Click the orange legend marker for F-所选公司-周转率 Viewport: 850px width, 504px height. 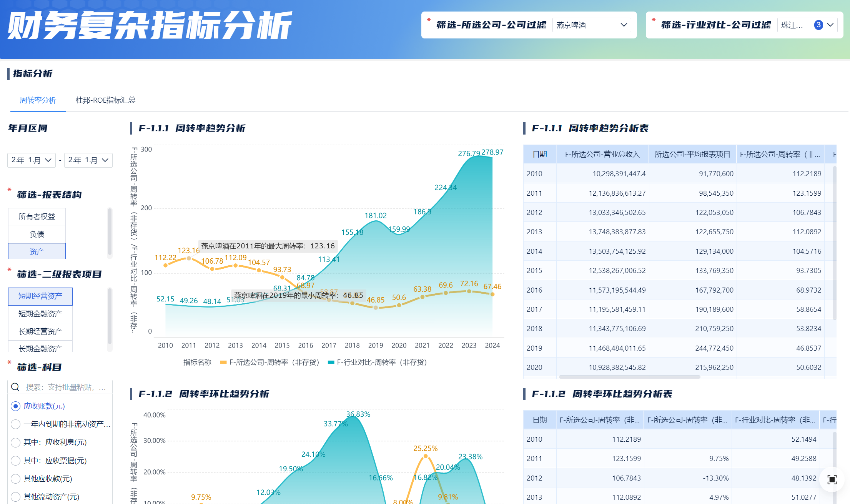click(223, 362)
